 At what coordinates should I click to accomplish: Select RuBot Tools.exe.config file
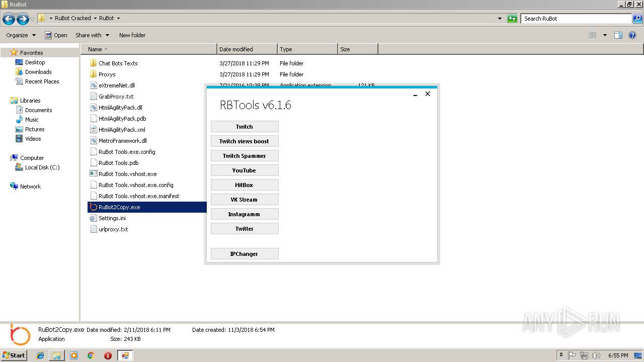tap(127, 152)
